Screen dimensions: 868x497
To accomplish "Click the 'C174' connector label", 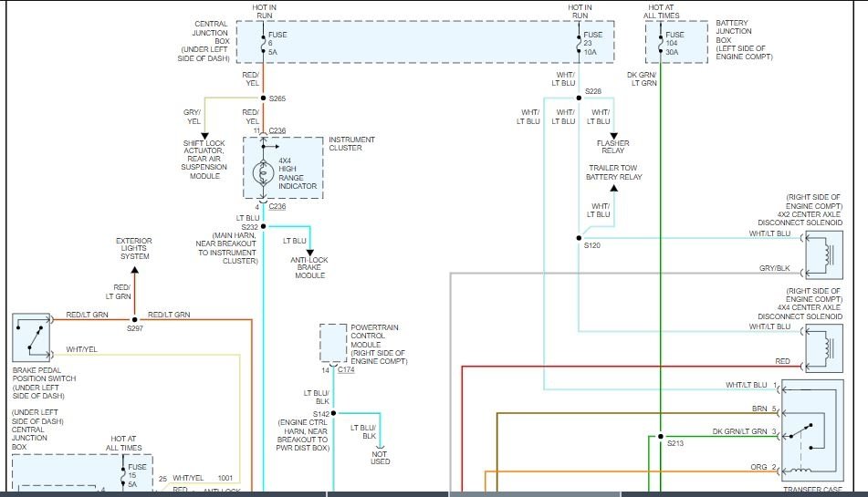I will pos(346,370).
